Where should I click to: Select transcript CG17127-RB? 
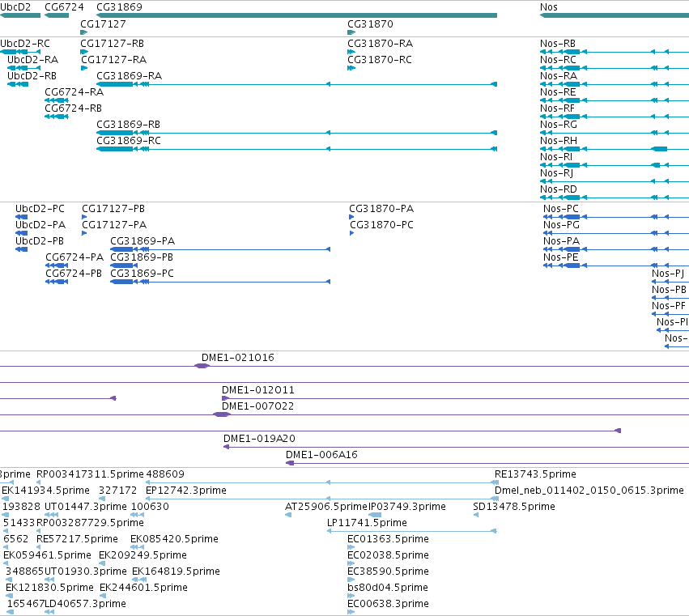tap(112, 44)
